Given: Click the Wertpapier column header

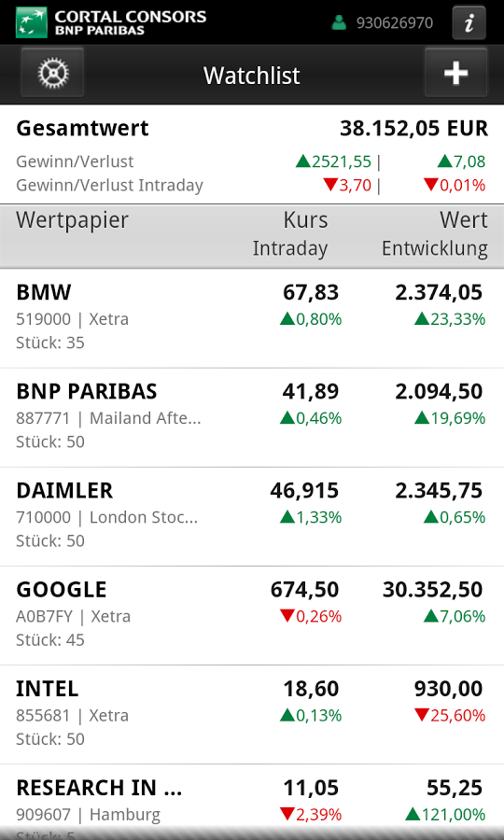Looking at the screenshot, I should [72, 220].
